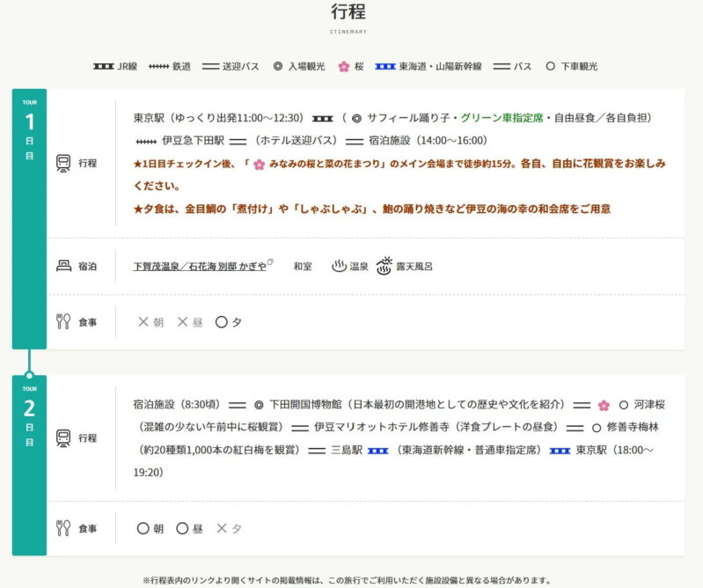Click the fork and spoon icon in Day 2 食事
This screenshot has width=703, height=588.
pyautogui.click(x=63, y=528)
